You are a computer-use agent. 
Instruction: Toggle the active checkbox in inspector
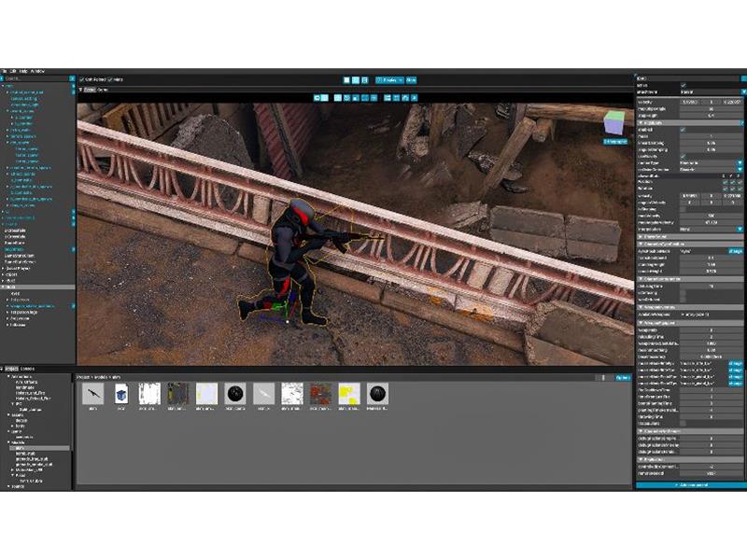coord(683,85)
